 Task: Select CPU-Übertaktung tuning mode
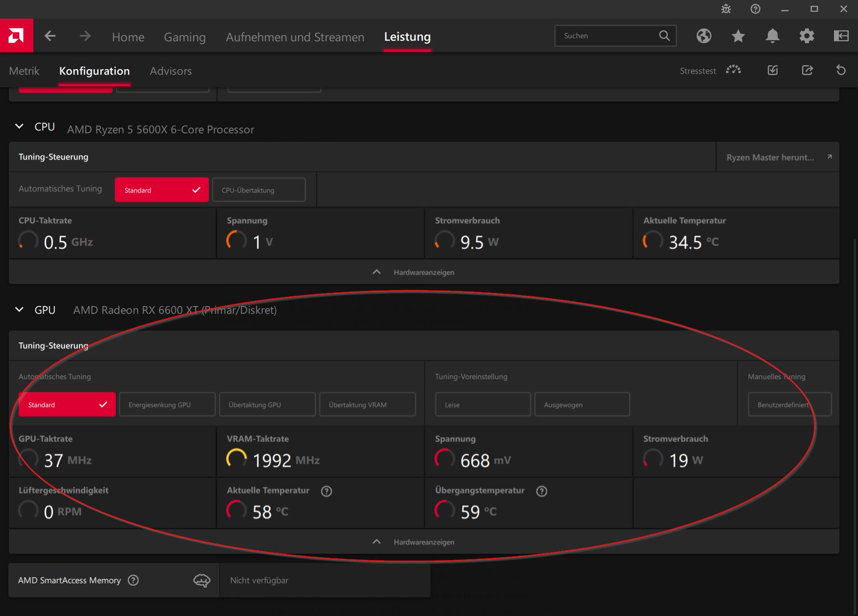[258, 190]
